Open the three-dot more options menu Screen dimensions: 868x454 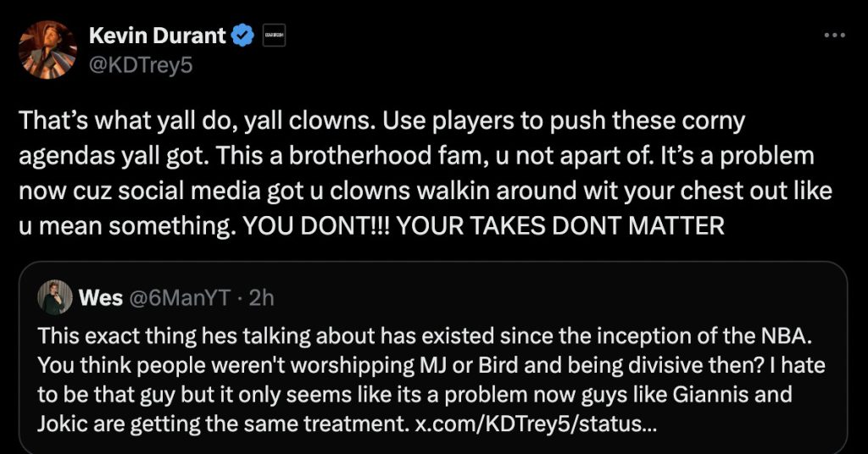coord(834,36)
